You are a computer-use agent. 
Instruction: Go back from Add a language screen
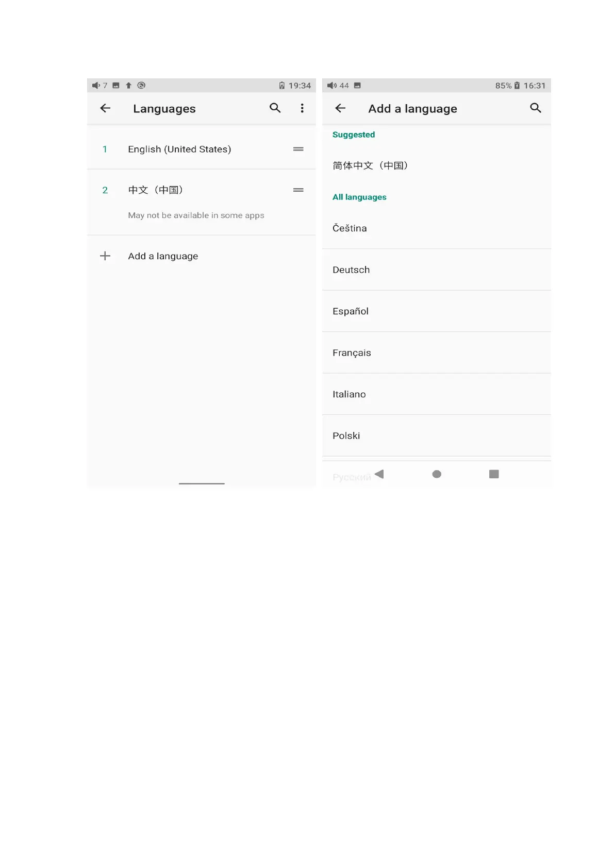tap(340, 108)
